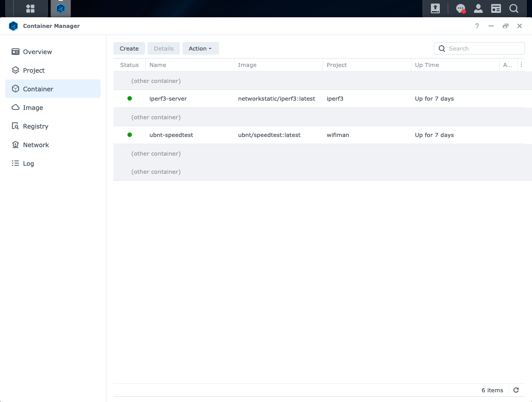Open the upload queue tray icon
This screenshot has width=532, height=402.
pyautogui.click(x=435, y=8)
